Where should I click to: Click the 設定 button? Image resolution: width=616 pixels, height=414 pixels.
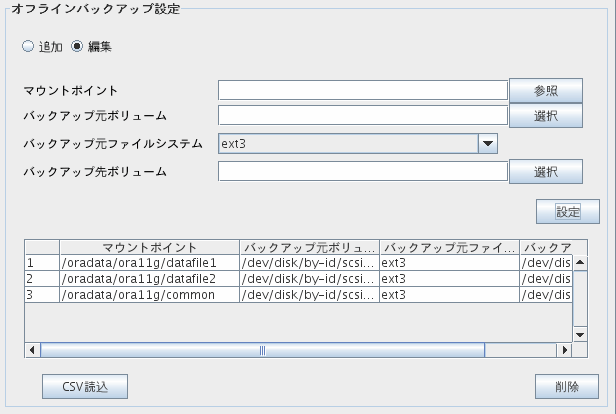(568, 211)
